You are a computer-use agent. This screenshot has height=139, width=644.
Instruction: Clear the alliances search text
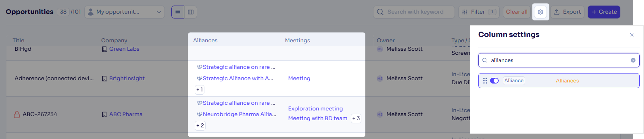point(633,60)
